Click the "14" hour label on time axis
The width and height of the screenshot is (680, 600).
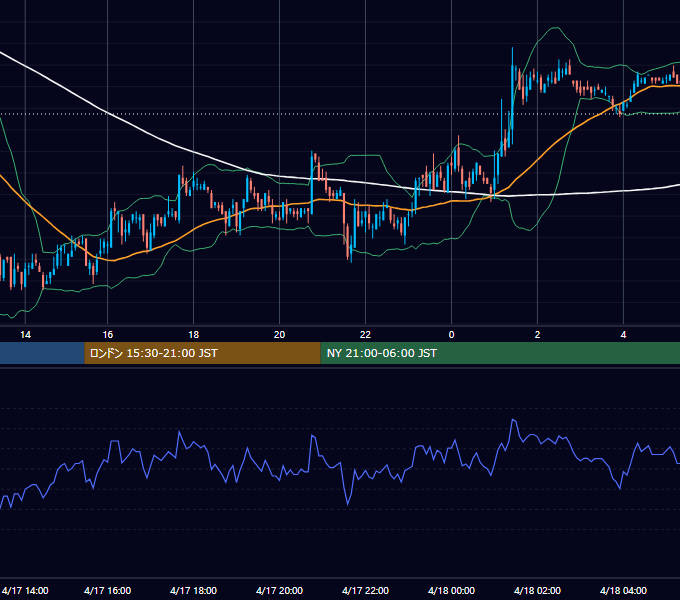click(26, 334)
